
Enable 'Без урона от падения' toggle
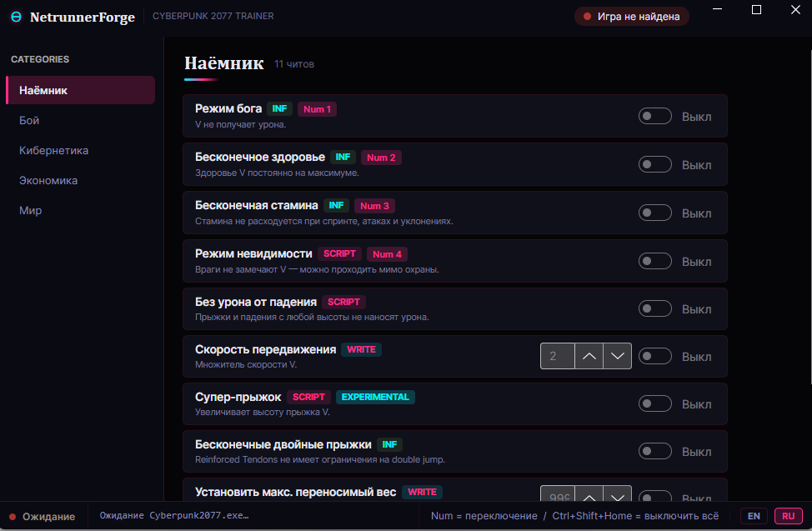[654, 308]
